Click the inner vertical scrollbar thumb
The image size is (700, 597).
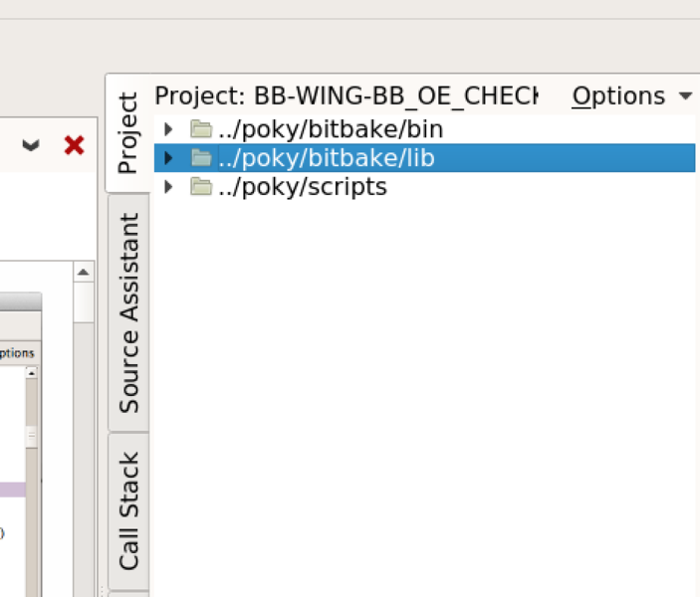tap(31, 436)
